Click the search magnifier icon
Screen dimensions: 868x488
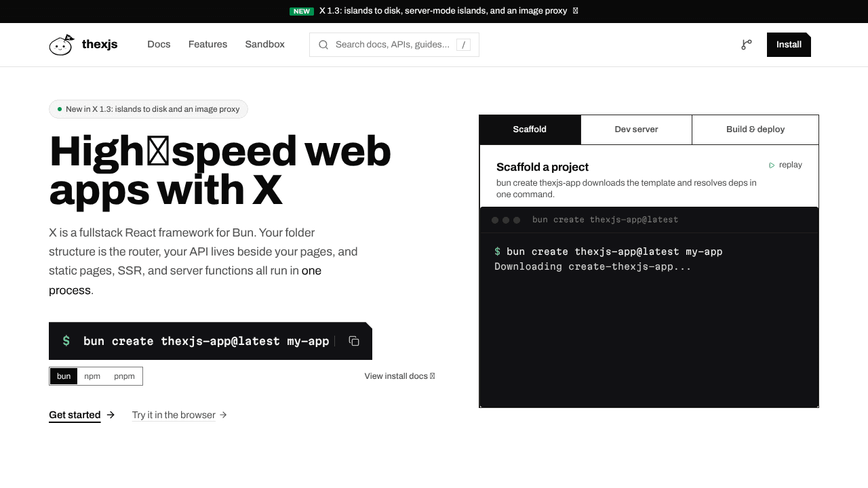[323, 45]
